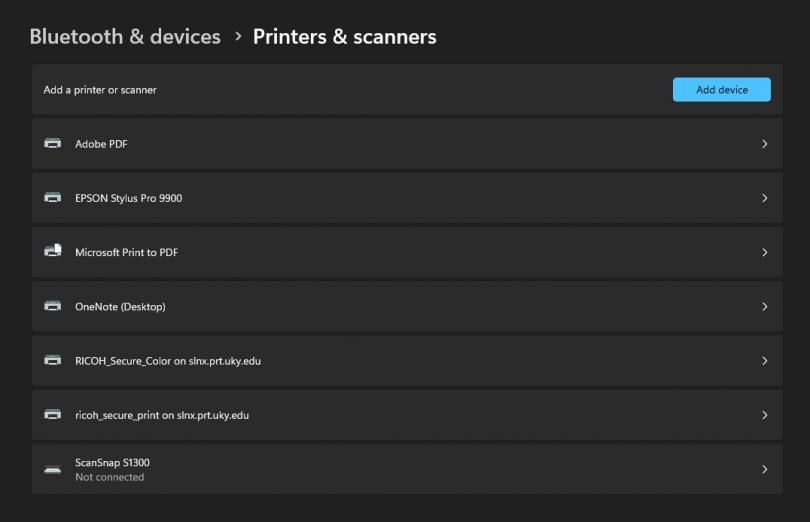
Task: Click the Microsoft Print to PDF icon
Action: [52, 251]
